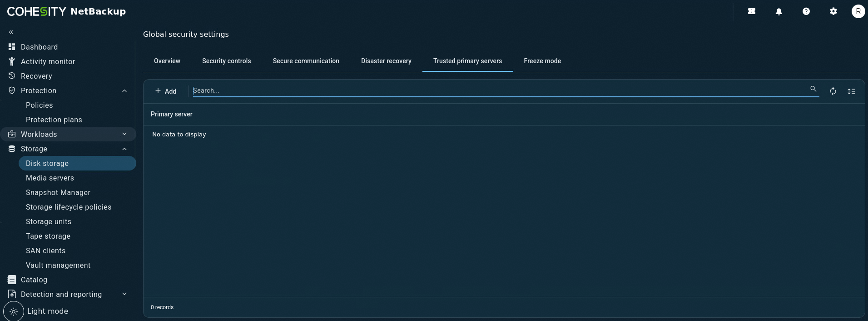868x321 pixels.
Task: Open Tape storage in the sidebar
Action: coord(48,236)
